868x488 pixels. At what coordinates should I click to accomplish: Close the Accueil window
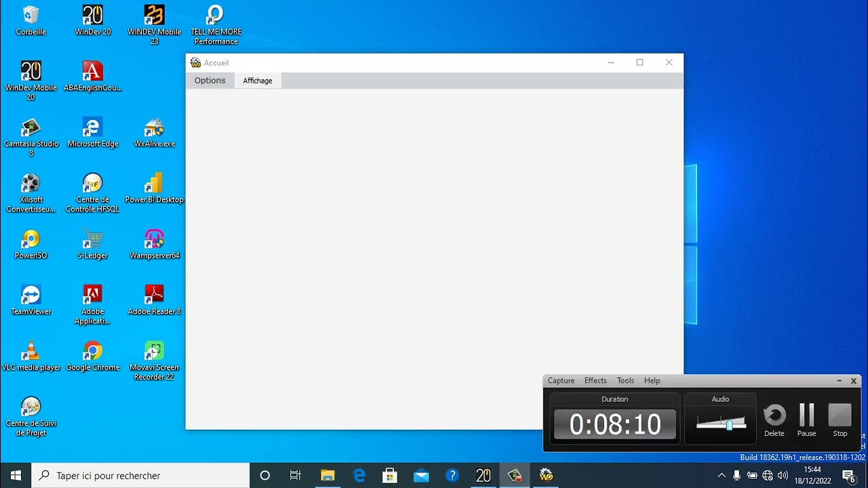[669, 62]
